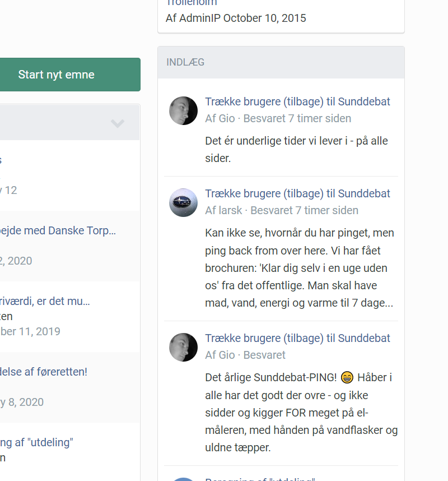This screenshot has height=481, width=448.
Task: Click the "Besvaret 7 timer siden" timestamp by larsk
Action: pos(304,210)
